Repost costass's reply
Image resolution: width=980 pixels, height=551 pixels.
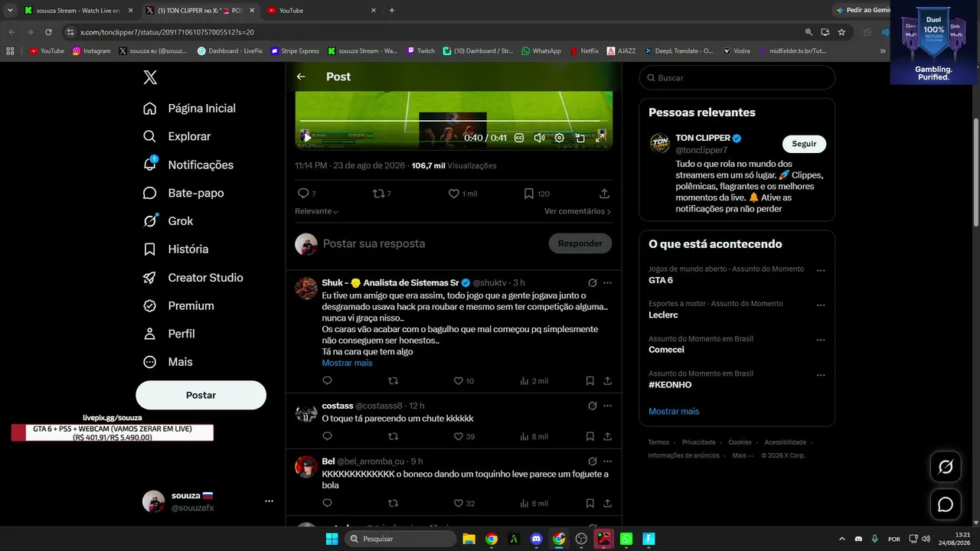[393, 436]
